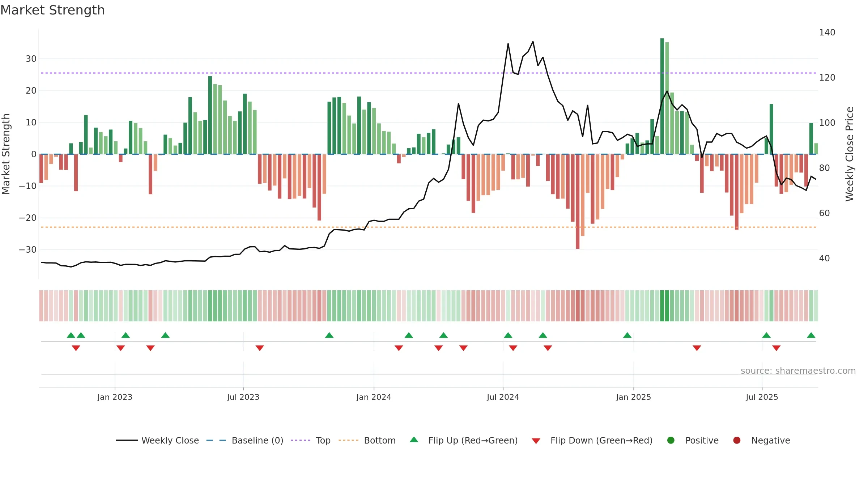Click the '−30' tick on the left axis
The width and height of the screenshot is (868, 488).
(28, 249)
